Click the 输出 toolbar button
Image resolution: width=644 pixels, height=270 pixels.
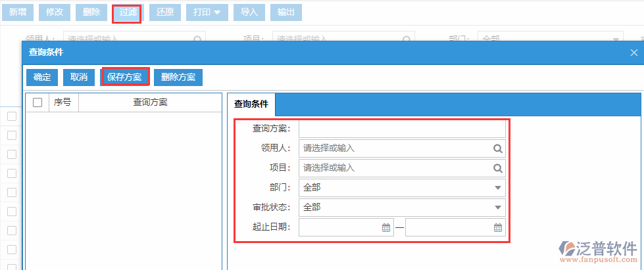(x=286, y=12)
